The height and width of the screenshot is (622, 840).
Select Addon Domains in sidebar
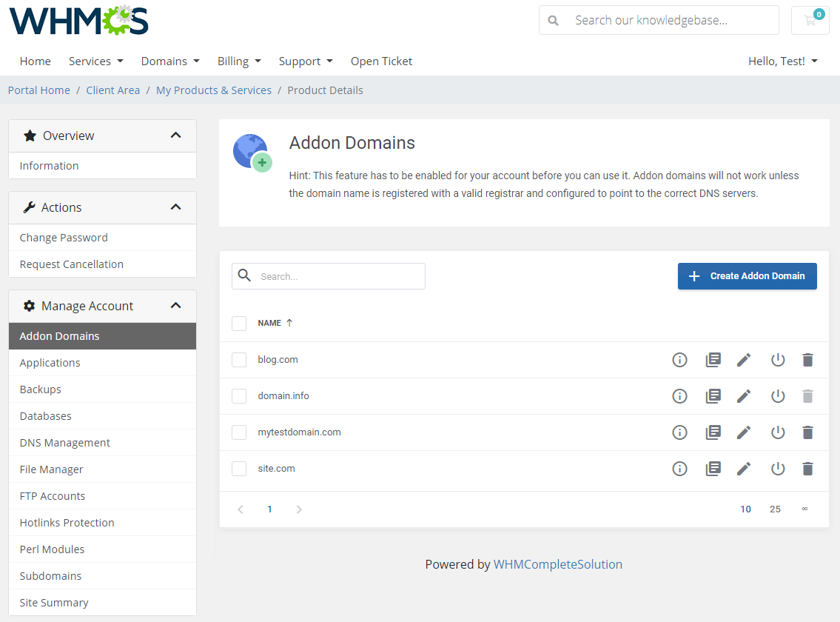[102, 336]
